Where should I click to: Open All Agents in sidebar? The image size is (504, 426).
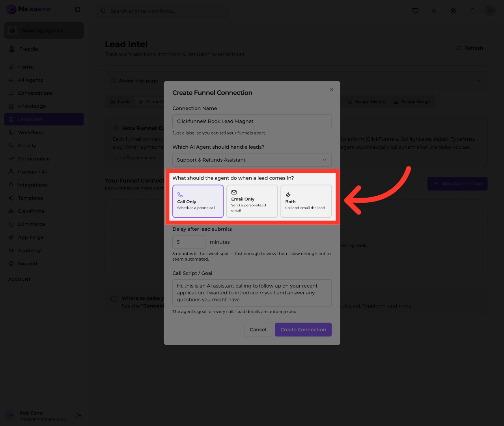pos(44,80)
